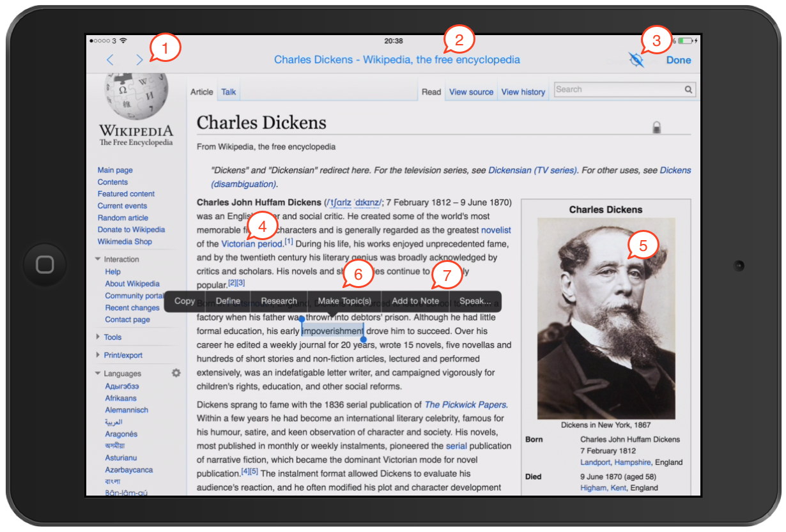Follow the serial link
The image size is (786, 532).
click(x=456, y=446)
